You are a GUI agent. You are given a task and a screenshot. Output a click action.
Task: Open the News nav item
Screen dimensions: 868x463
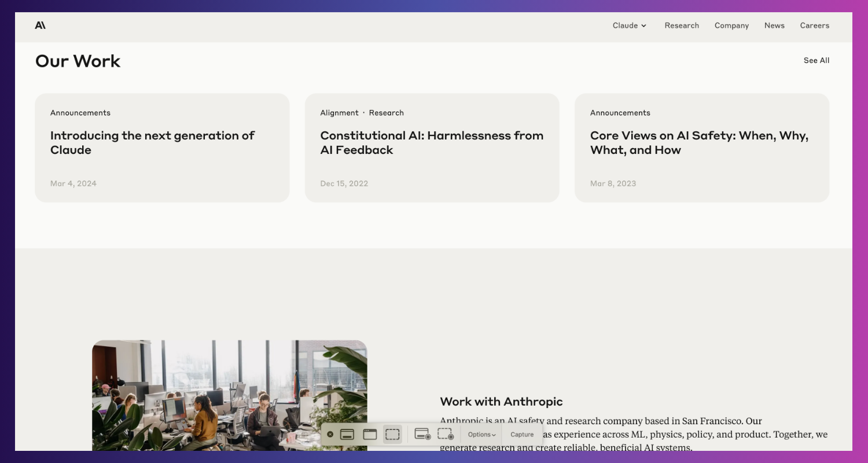pos(774,25)
